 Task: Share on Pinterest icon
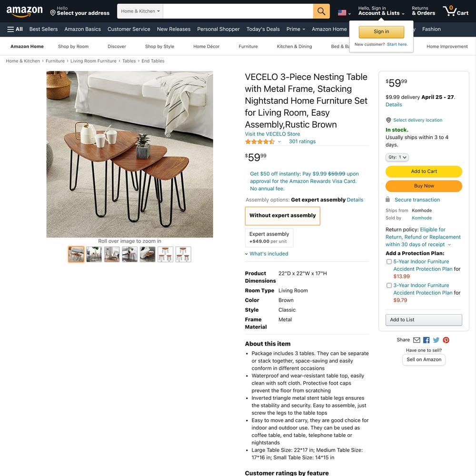click(446, 340)
